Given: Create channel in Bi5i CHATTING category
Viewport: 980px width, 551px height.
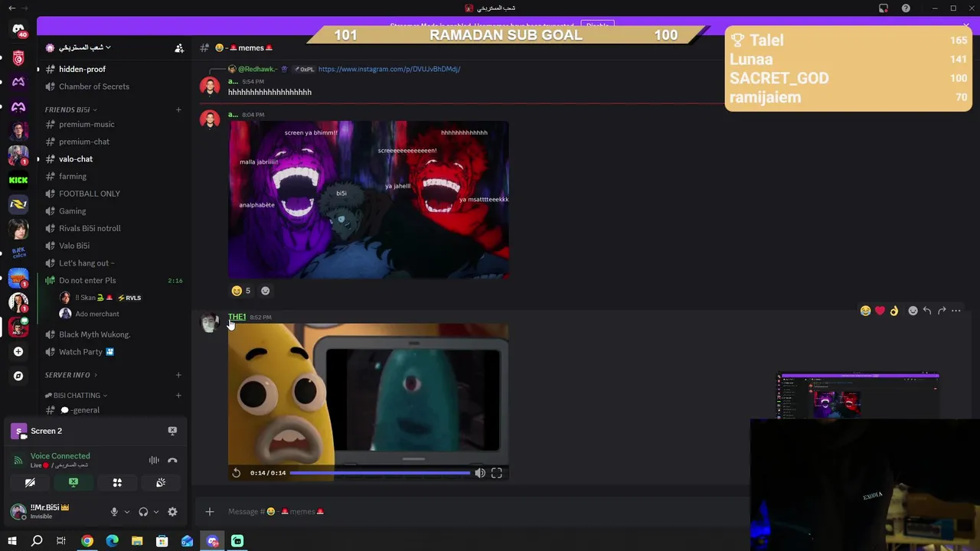Looking at the screenshot, I should coord(178,396).
